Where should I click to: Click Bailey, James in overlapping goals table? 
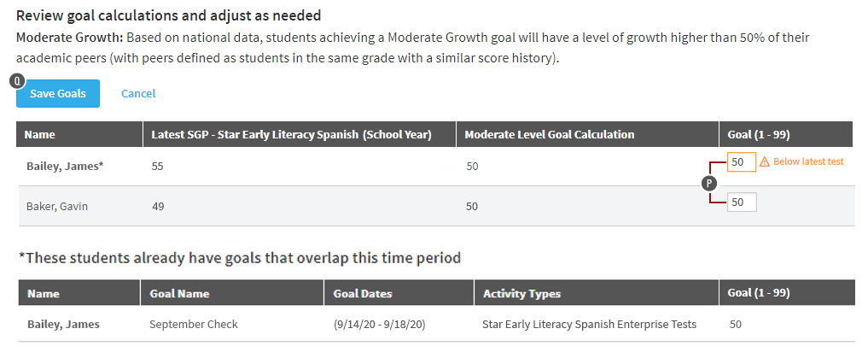click(63, 324)
